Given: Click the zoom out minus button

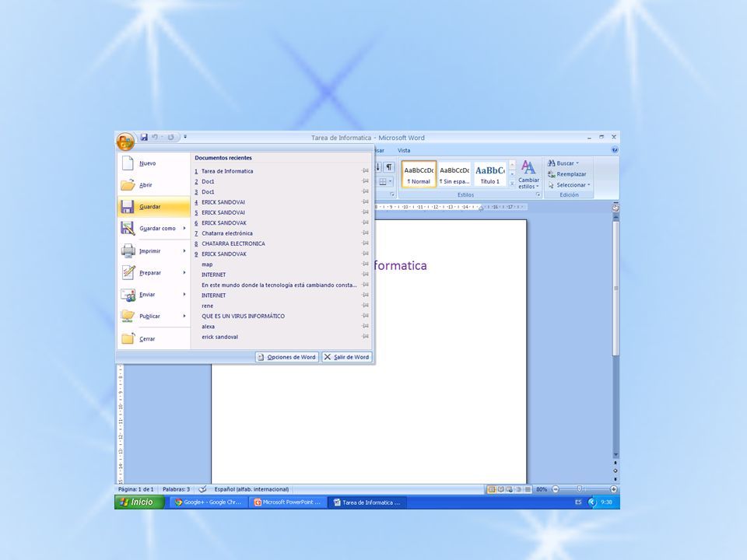Looking at the screenshot, I should point(556,489).
